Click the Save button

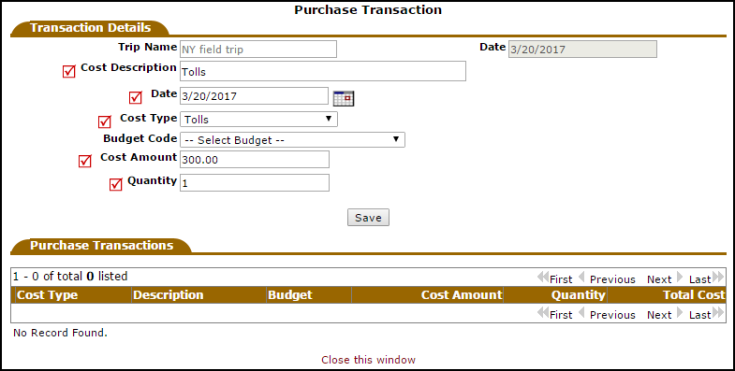click(x=368, y=218)
